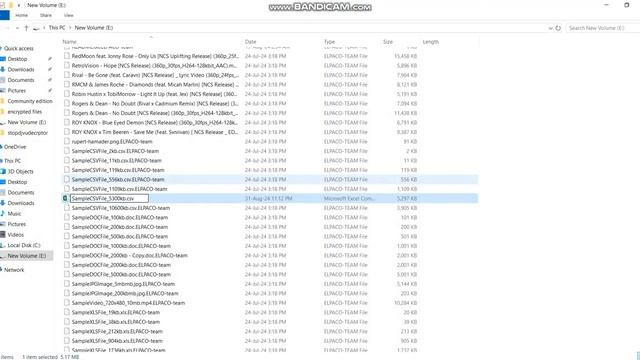Select file SampleDOCFile_1000kb.doc.ELPACO-team
Image resolution: width=640 pixels, height=360 pixels.
point(121,246)
